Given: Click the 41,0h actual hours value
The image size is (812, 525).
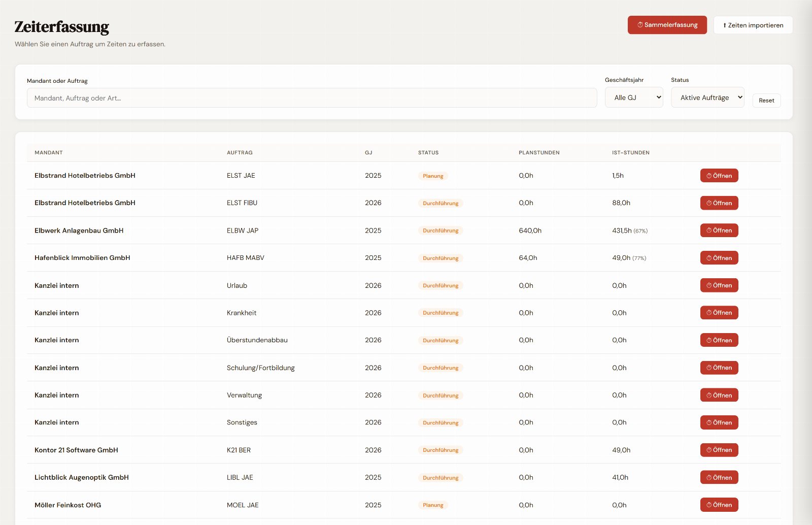Looking at the screenshot, I should 620,477.
